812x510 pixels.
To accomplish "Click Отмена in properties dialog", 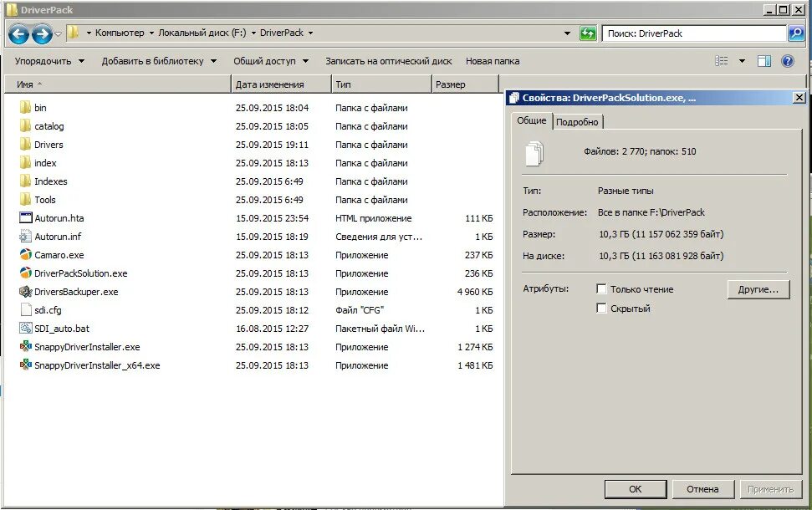I will [x=702, y=489].
